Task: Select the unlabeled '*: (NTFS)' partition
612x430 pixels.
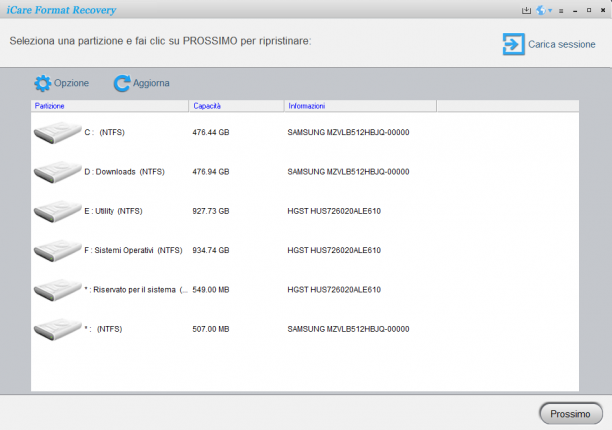Action: tap(103, 329)
